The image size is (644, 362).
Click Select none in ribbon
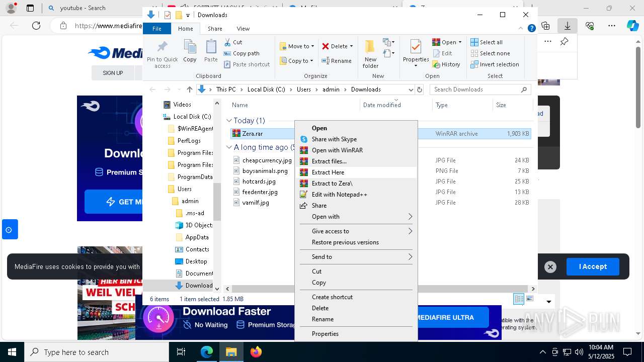(490, 53)
